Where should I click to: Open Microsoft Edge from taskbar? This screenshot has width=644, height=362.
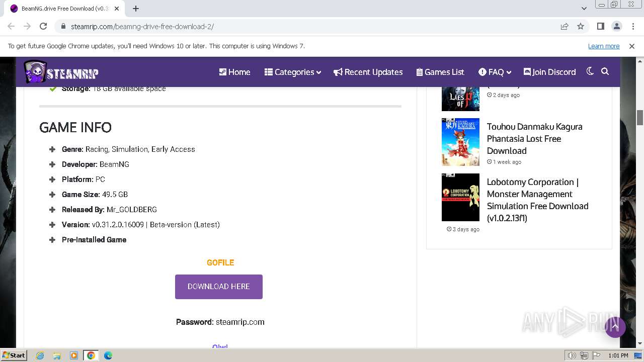coord(108,355)
